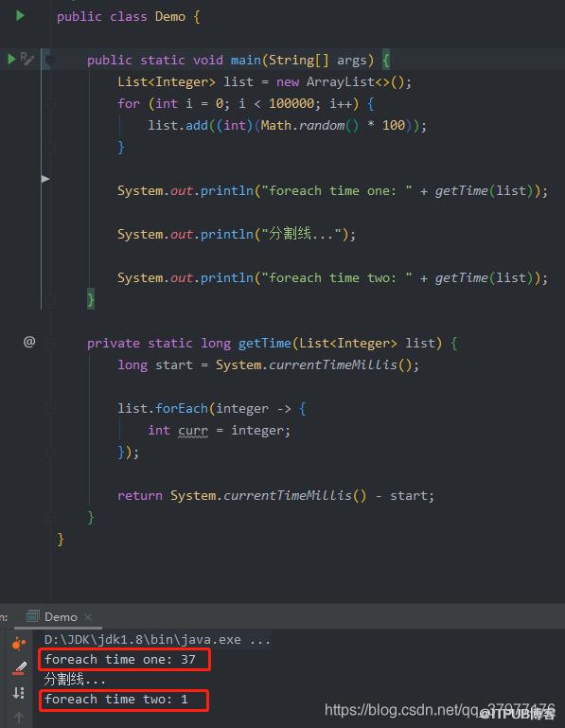Collapse the for loop fold marker
565x728 pixels.
pyautogui.click(x=50, y=103)
